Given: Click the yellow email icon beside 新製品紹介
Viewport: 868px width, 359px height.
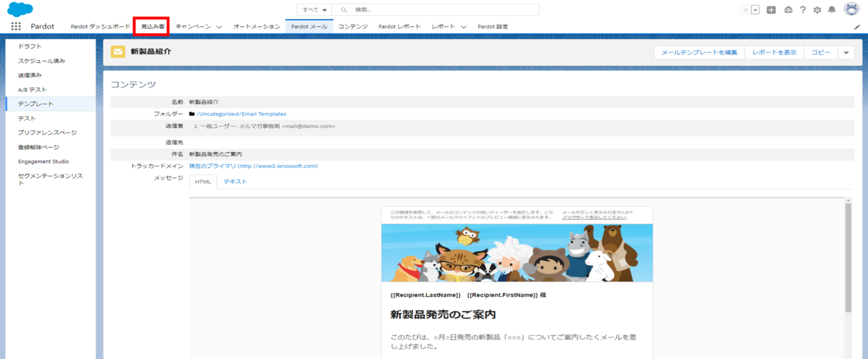Looking at the screenshot, I should point(118,52).
